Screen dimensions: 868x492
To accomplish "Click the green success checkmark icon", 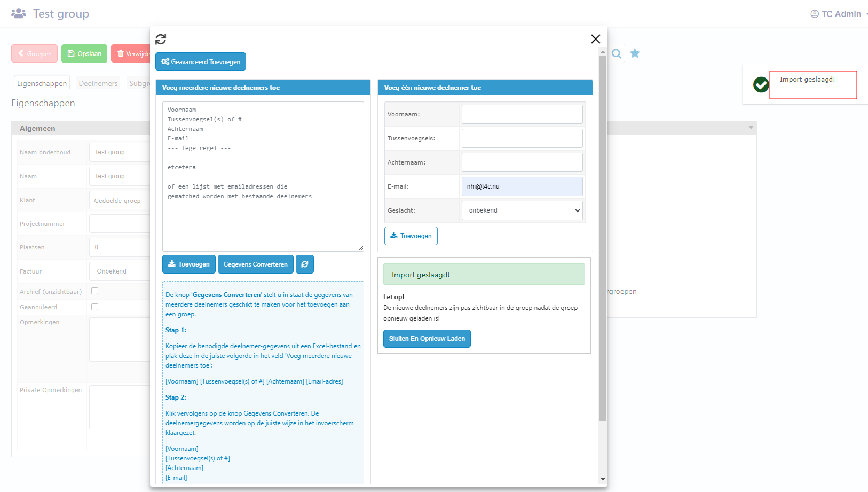I will click(761, 84).
